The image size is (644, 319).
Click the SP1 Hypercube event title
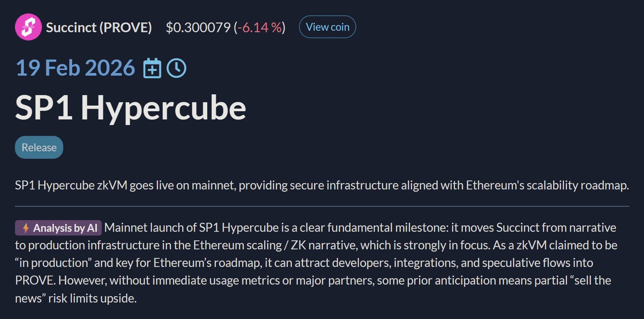coord(131,108)
